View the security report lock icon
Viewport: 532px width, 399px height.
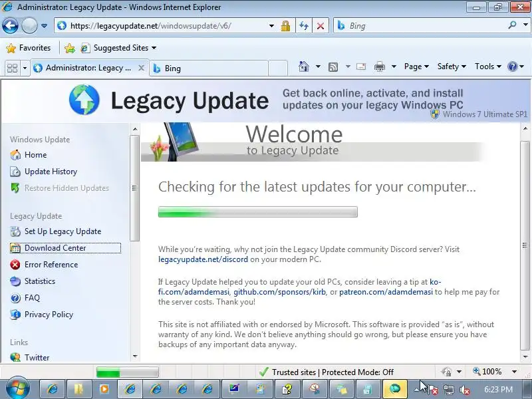tap(285, 26)
